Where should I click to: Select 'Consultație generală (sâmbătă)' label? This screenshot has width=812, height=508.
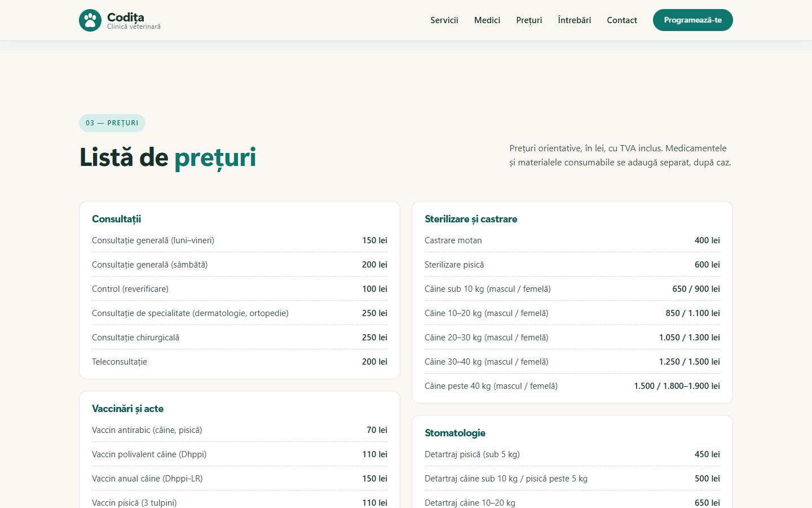coord(150,265)
